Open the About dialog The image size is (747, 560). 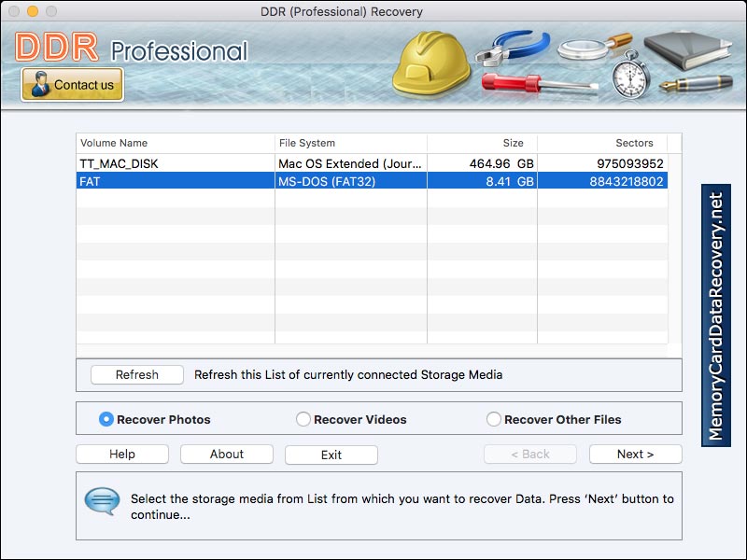tap(226, 454)
